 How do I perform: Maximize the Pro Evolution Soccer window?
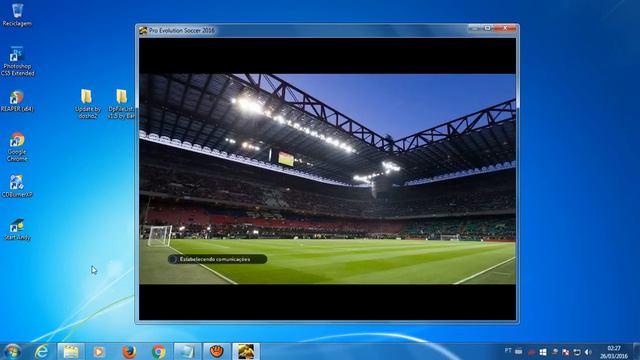pos(487,28)
